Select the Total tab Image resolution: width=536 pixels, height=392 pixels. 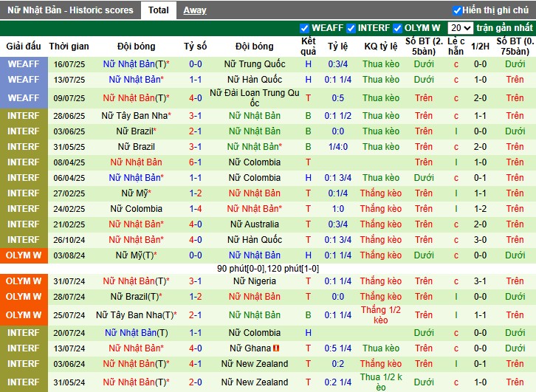pyautogui.click(x=158, y=10)
